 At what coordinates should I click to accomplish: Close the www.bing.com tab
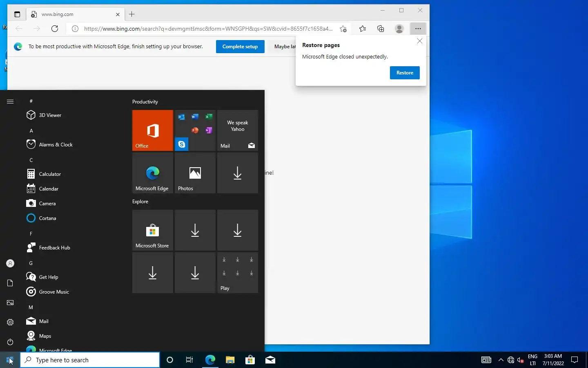pos(118,14)
